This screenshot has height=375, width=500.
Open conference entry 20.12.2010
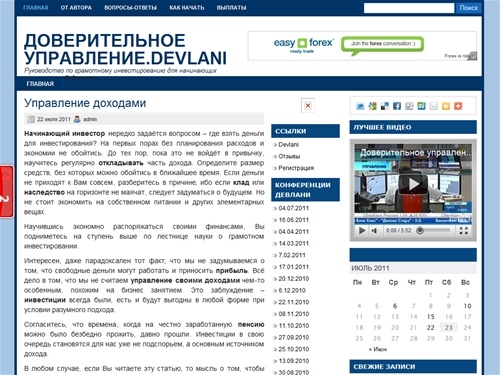[293, 278]
